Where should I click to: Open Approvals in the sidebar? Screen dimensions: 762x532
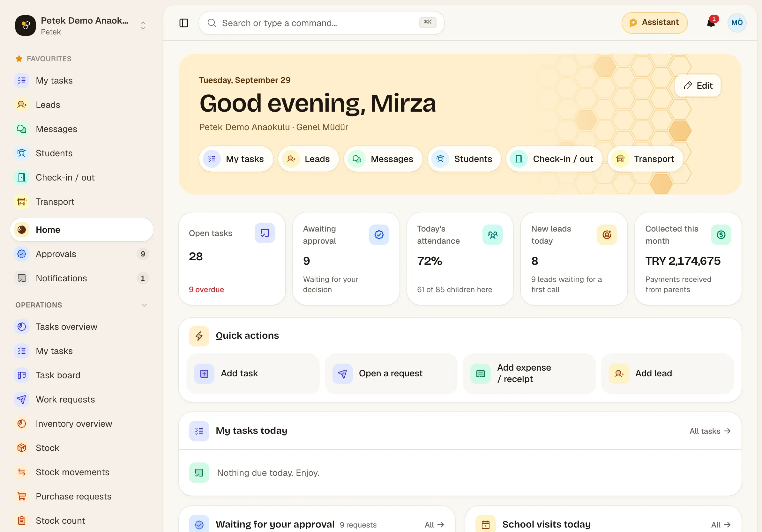pyautogui.click(x=82, y=254)
